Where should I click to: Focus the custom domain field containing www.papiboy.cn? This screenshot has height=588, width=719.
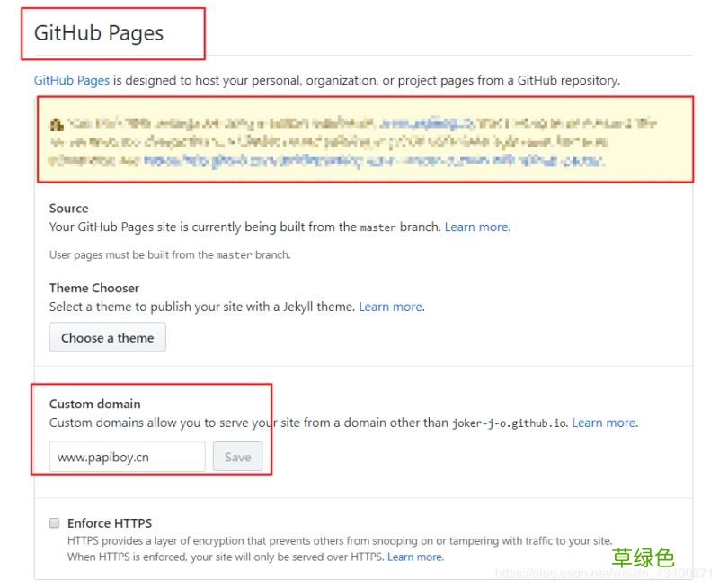coord(127,457)
